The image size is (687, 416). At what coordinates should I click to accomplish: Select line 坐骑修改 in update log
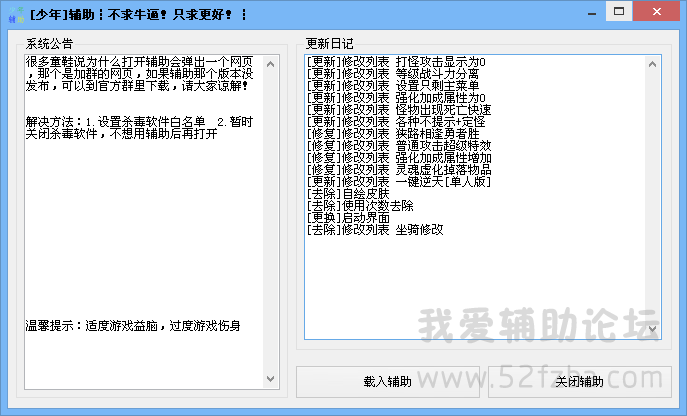pyautogui.click(x=375, y=229)
